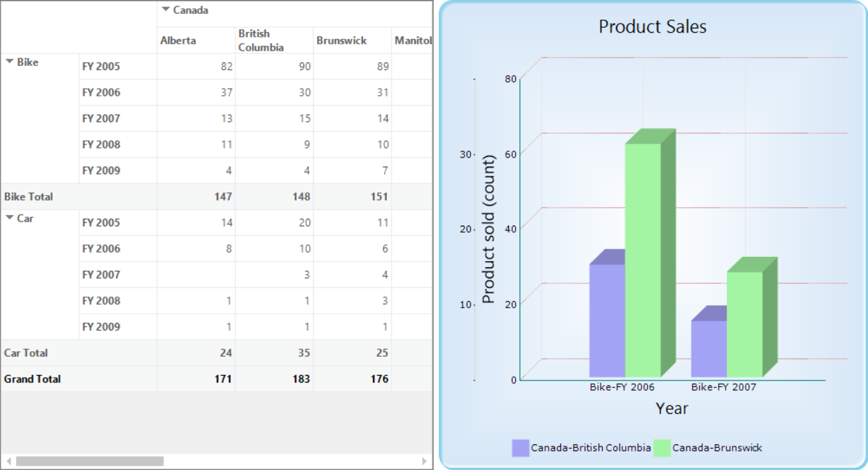Click the Bike FY 2007 row header

118,119
